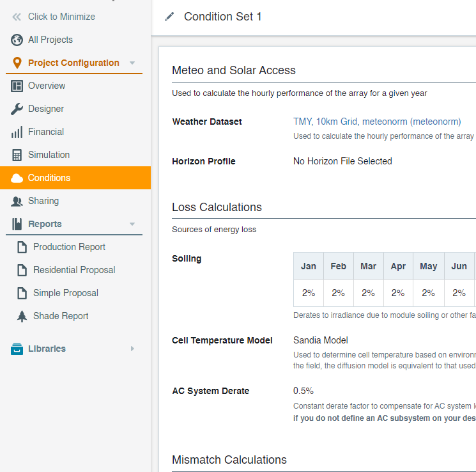Open the Conditions menu item
This screenshot has height=472, width=476.
49,178
